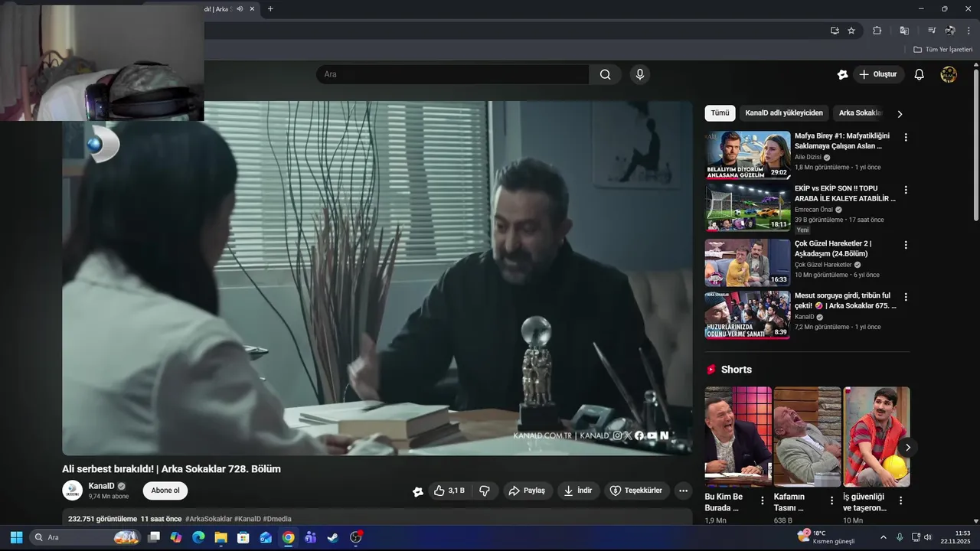Open options for İş güvenliği ve taşeron short
Image resolution: width=980 pixels, height=551 pixels.
[x=900, y=500]
